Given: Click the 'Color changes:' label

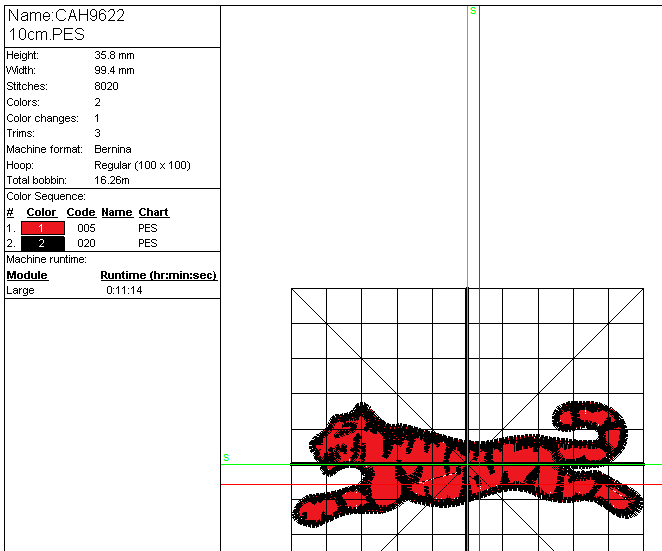Looking at the screenshot, I should tap(42, 118).
